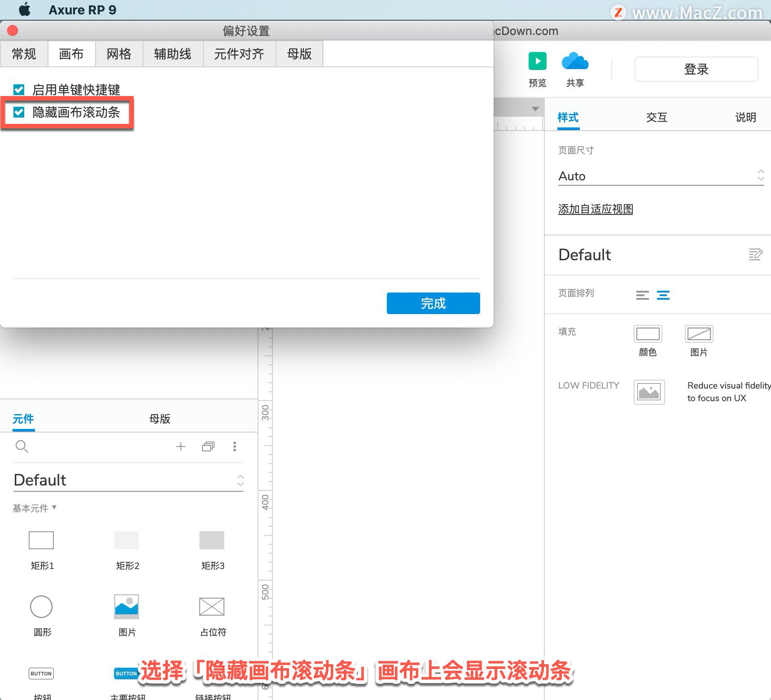
Task: Select the 按钮 BUTTON widget
Action: (41, 674)
